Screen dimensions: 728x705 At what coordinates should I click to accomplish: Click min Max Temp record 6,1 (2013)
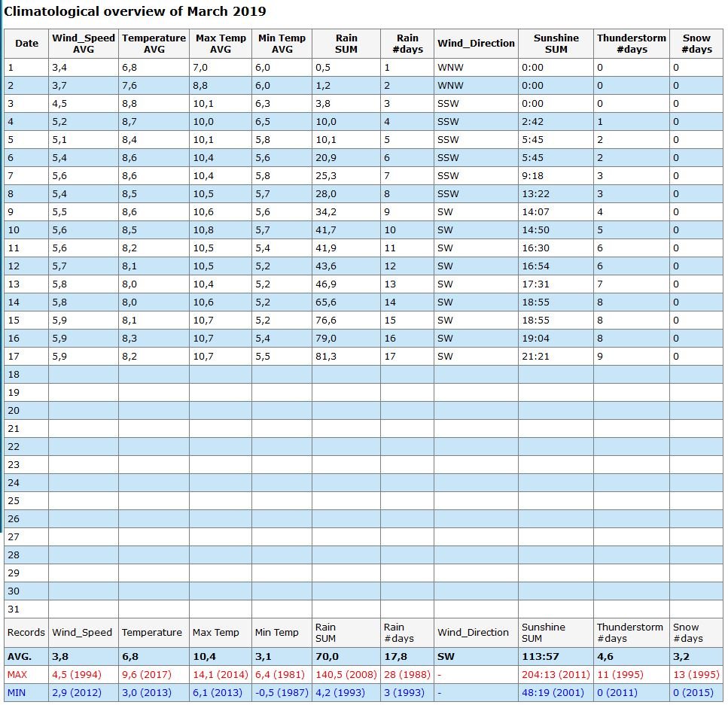click(218, 693)
